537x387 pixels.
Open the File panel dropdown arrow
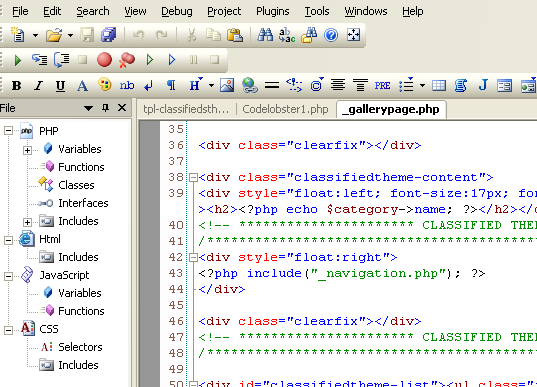point(88,108)
